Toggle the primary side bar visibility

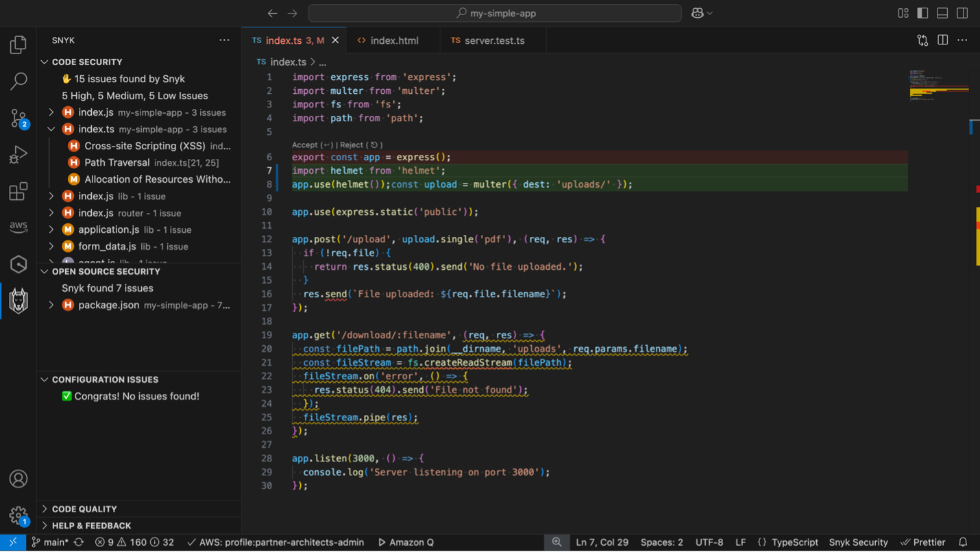pyautogui.click(x=922, y=12)
